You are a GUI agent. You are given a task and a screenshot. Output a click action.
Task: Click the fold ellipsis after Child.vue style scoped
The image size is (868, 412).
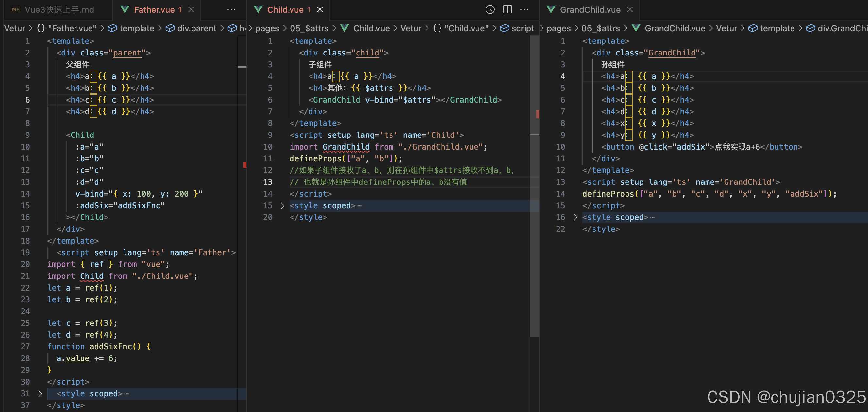[x=359, y=205]
